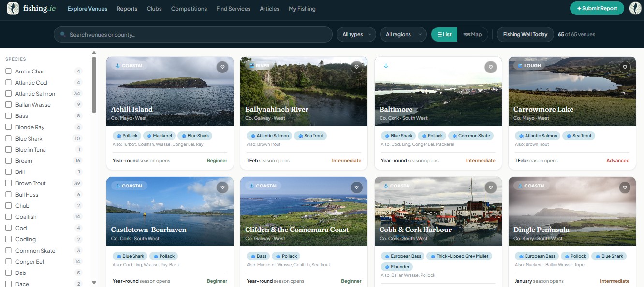Open the All types dropdown
Screen dimensions: 644x287
tap(356, 34)
